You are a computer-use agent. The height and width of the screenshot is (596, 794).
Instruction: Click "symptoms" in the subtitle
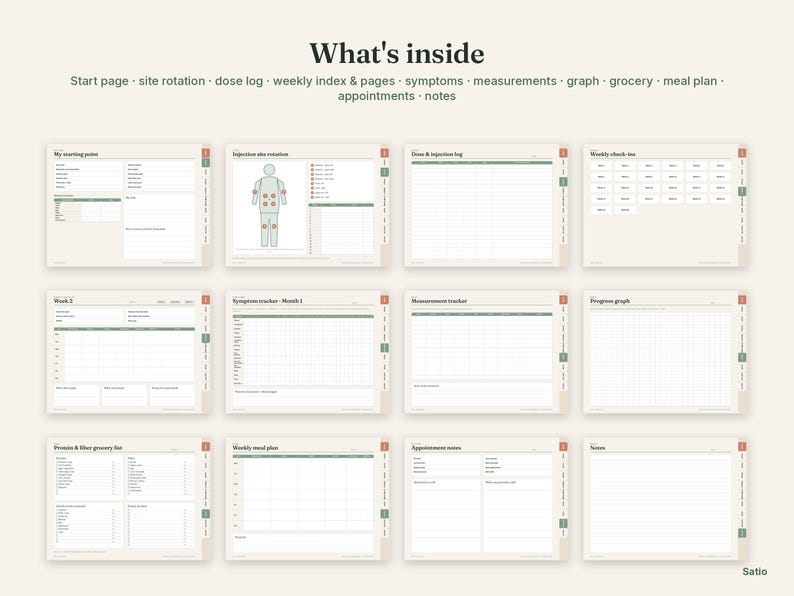(x=434, y=81)
